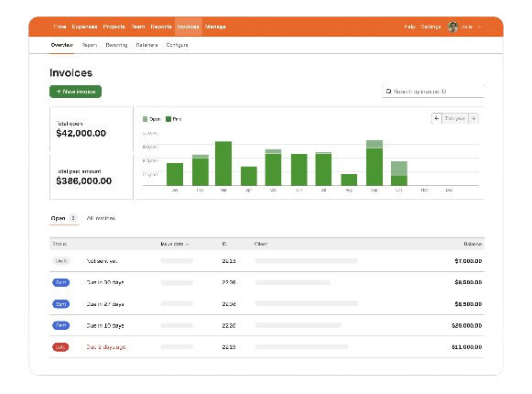Screen dimensions: 532x394
Task: Click the August bar in chart
Action: click(349, 180)
